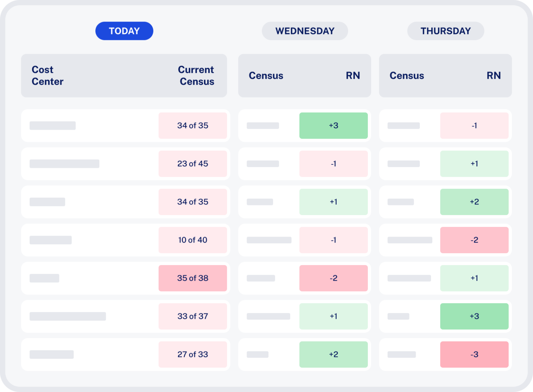Select Wednesday's +3 RN badge
The width and height of the screenshot is (533, 392).
(333, 126)
